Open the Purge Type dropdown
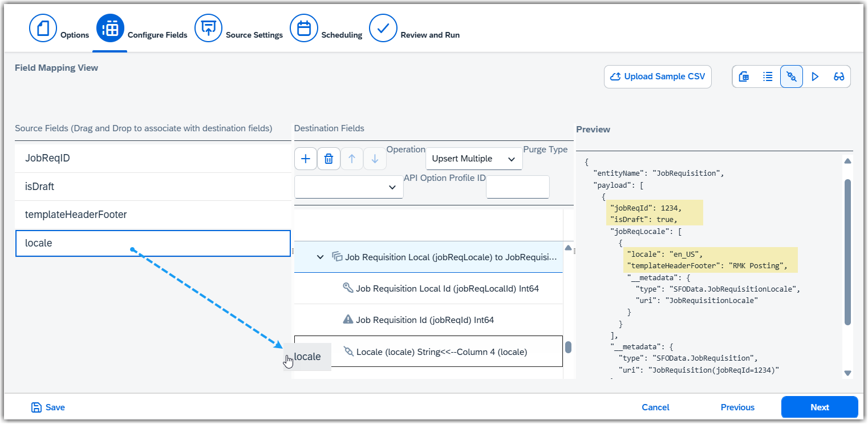Image resolution: width=868 pixels, height=424 pixels. click(x=348, y=187)
